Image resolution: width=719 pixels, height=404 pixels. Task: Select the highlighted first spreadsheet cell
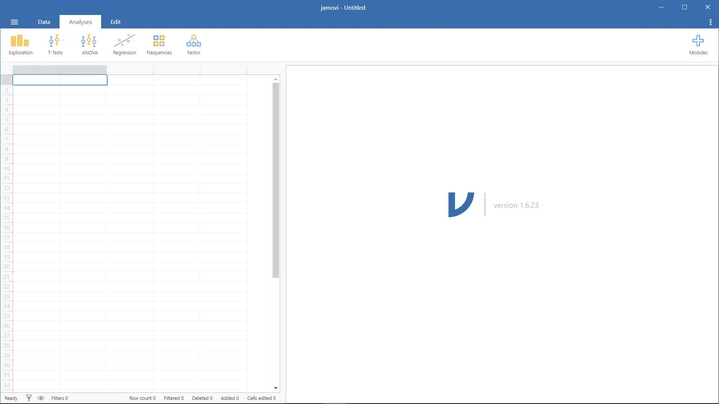coord(60,80)
